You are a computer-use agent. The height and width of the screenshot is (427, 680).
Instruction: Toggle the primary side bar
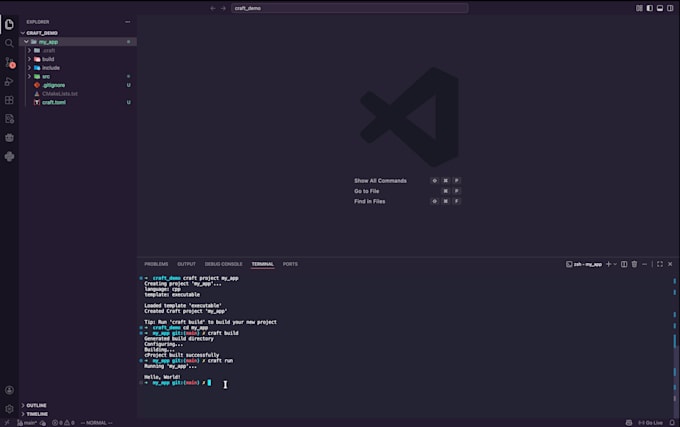[x=650, y=8]
